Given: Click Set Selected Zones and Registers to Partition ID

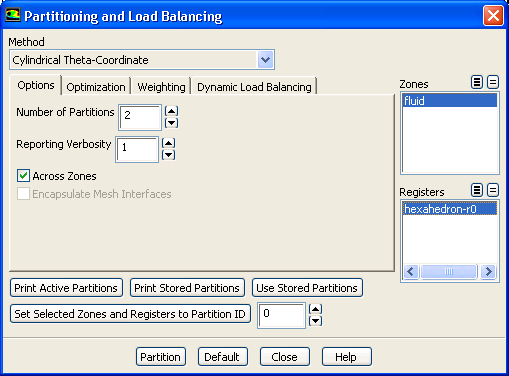Looking at the screenshot, I should (x=130, y=314).
